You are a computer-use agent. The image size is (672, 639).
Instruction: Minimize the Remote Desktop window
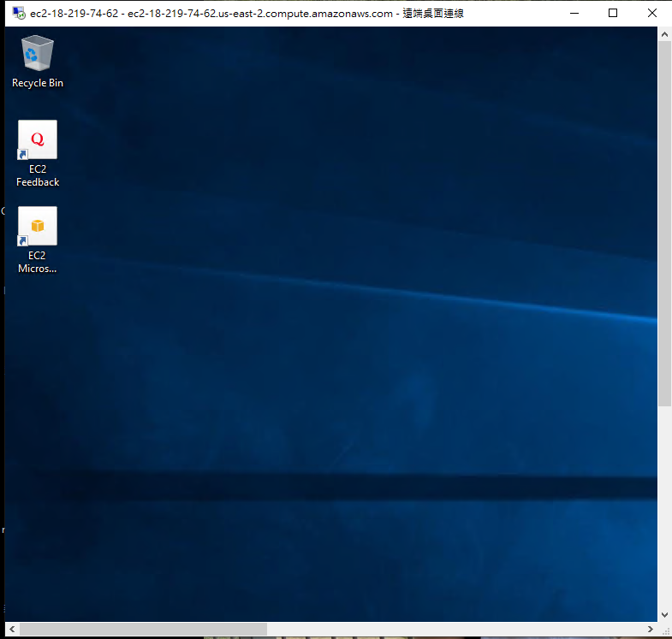pyautogui.click(x=574, y=14)
